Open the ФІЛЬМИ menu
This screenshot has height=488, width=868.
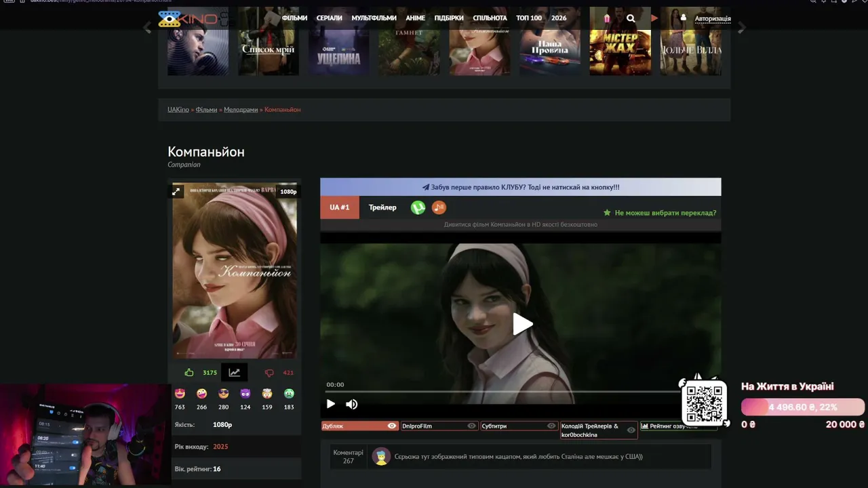pos(294,18)
